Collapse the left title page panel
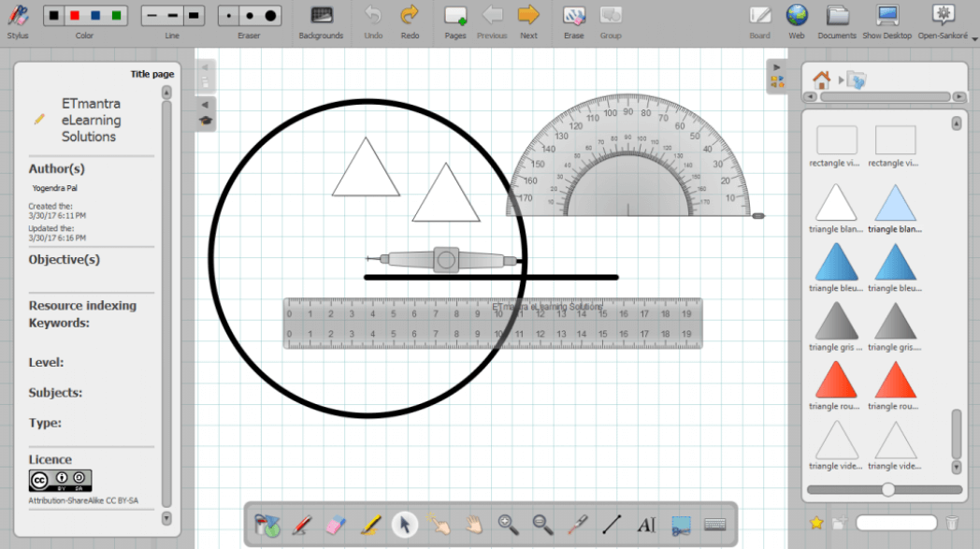The height and width of the screenshot is (549, 980). (205, 105)
